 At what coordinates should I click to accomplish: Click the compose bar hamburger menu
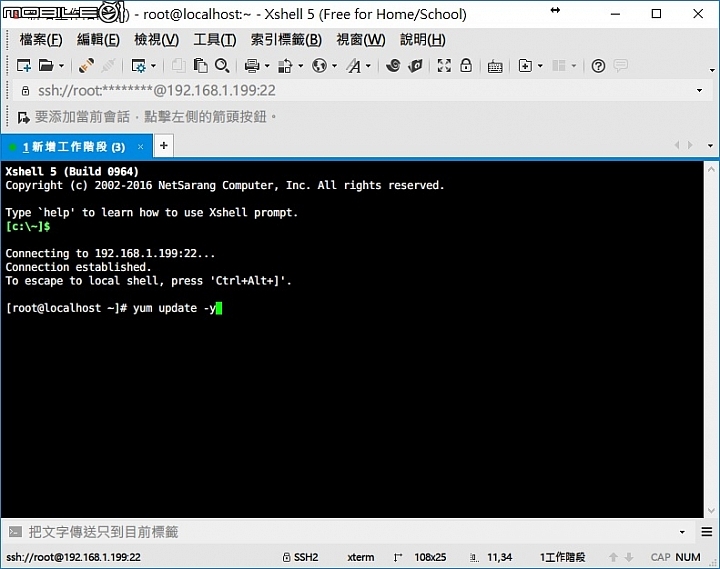[x=707, y=532]
